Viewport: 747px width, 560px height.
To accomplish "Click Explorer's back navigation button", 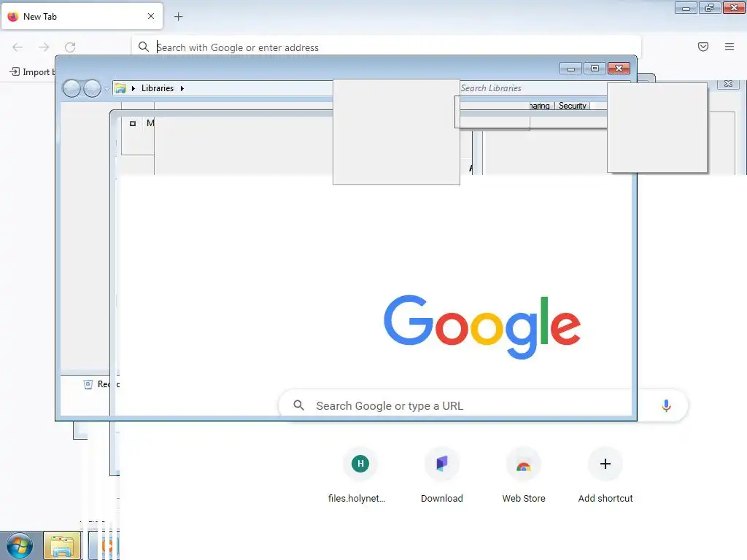I will coord(71,88).
